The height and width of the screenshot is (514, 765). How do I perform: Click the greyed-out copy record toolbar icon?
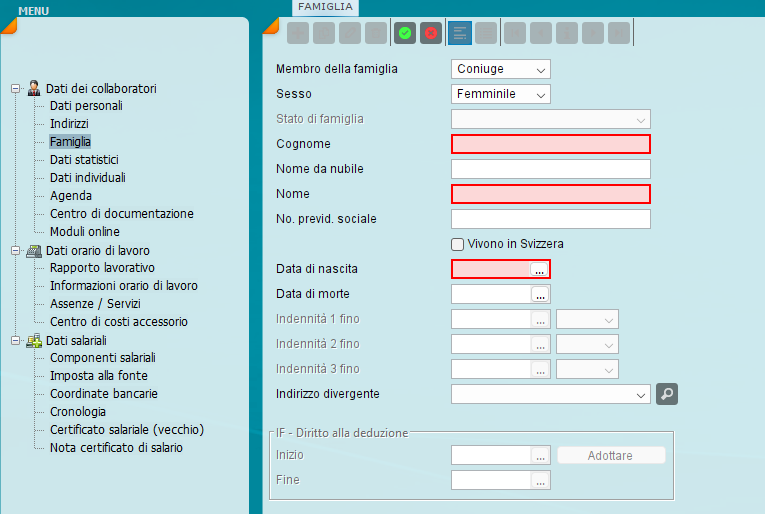(x=324, y=33)
